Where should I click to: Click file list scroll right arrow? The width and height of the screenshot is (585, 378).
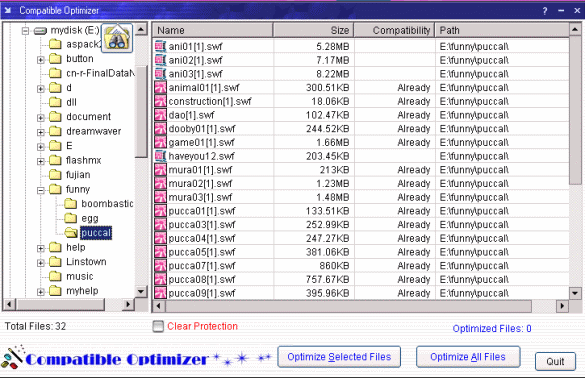562,306
